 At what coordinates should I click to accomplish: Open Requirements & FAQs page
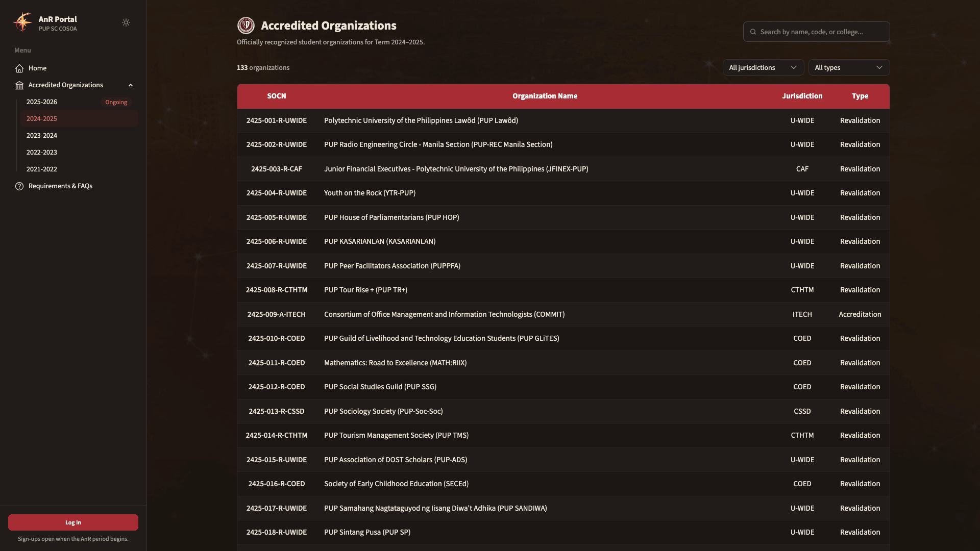click(73, 186)
